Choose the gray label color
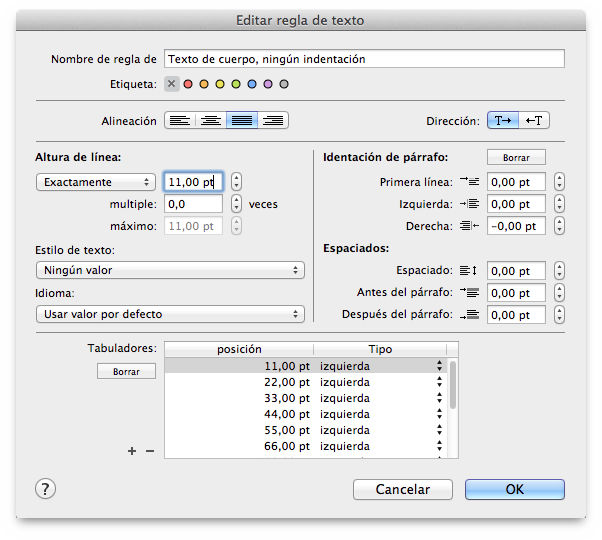This screenshot has width=602, height=540. click(284, 84)
